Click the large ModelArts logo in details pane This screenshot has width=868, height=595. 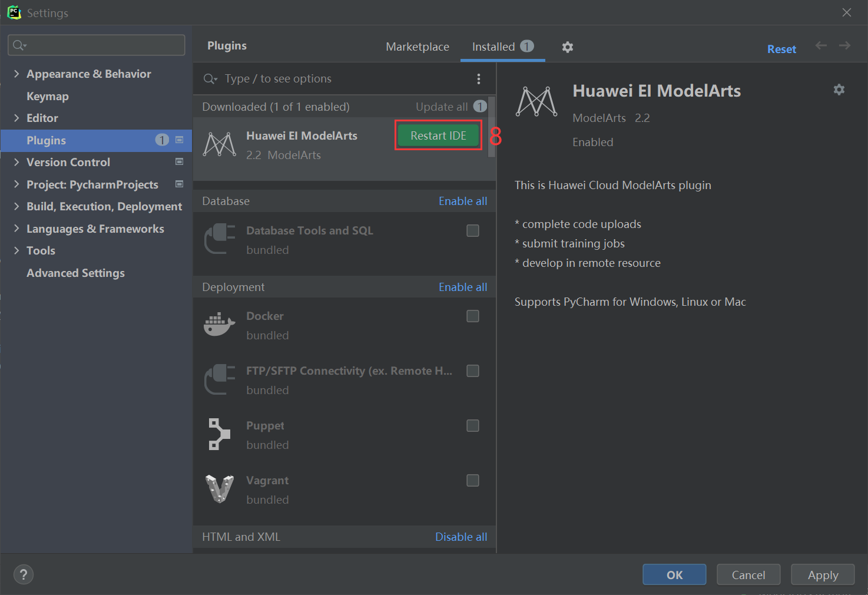[x=536, y=101]
